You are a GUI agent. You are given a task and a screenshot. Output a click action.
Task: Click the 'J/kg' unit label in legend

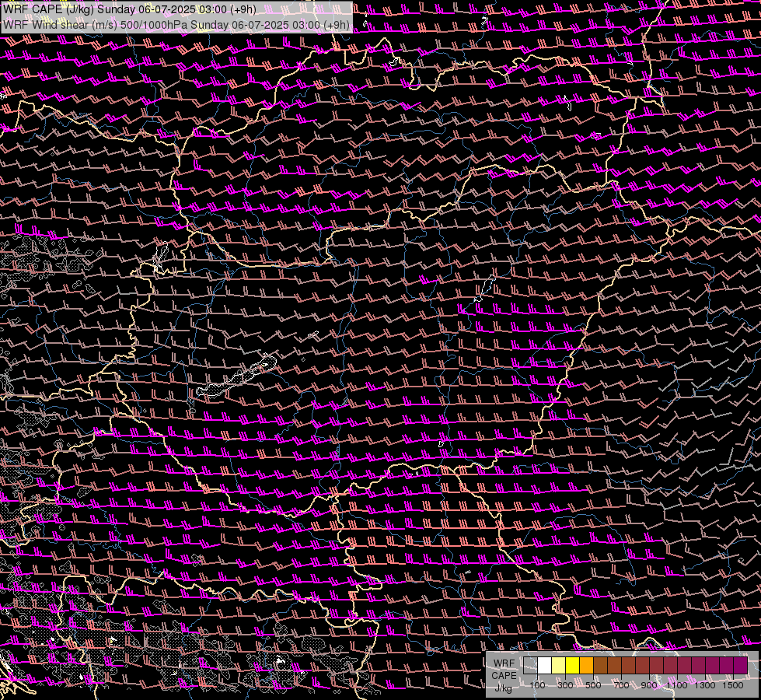pyautogui.click(x=503, y=688)
